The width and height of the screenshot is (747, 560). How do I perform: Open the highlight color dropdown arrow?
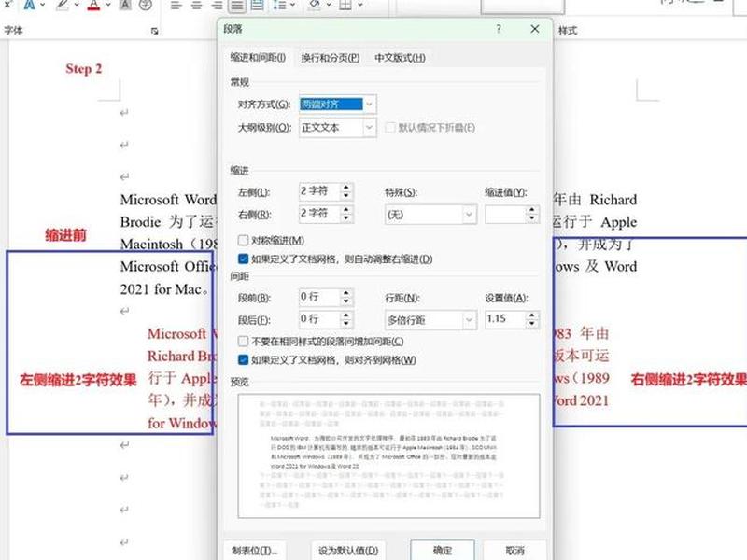76,5
